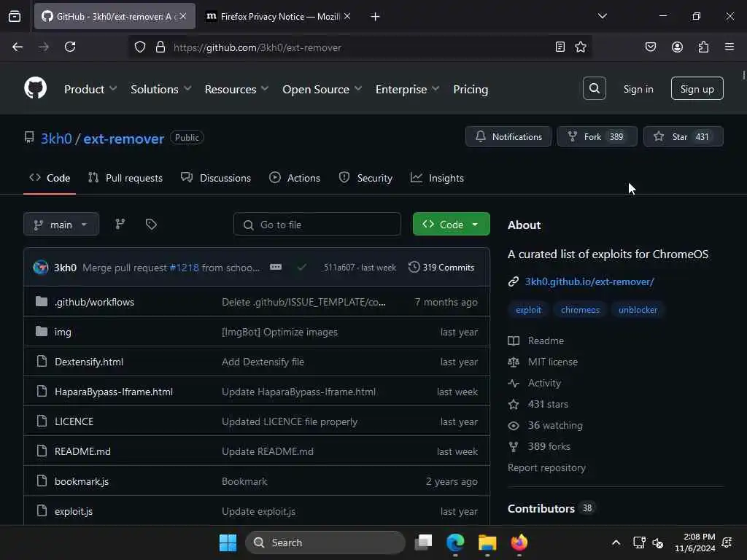747x560 pixels.
Task: Switch to the Discussions tab
Action: coord(216,178)
